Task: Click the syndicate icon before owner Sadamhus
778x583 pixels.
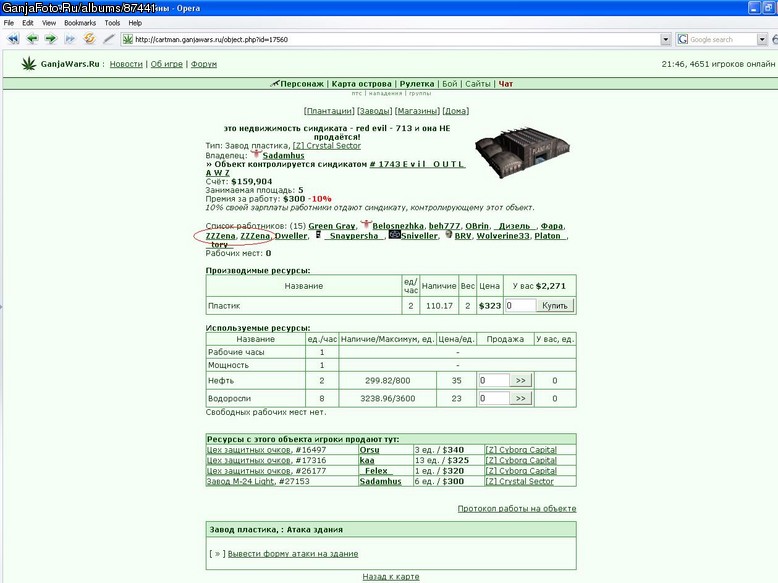Action: (256, 154)
